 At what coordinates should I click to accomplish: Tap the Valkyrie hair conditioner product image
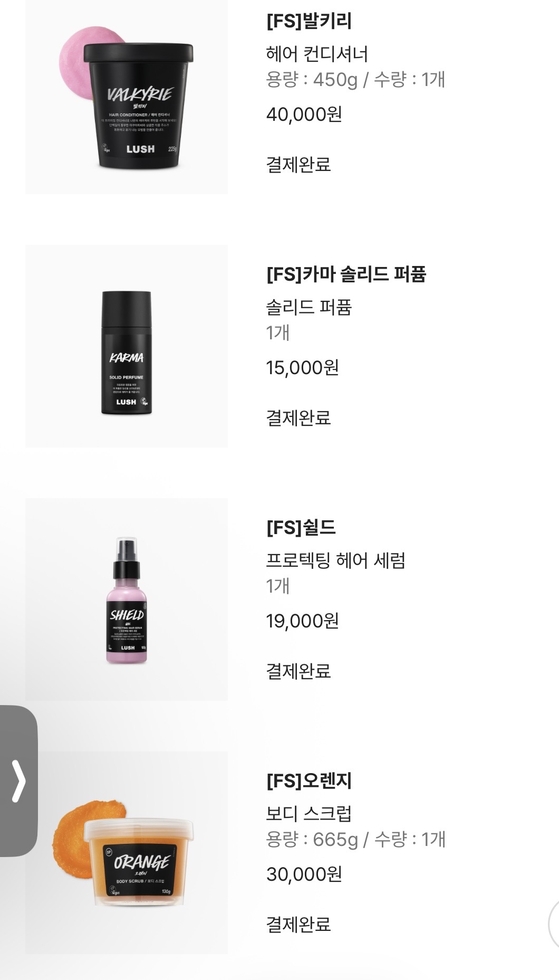pos(127,97)
